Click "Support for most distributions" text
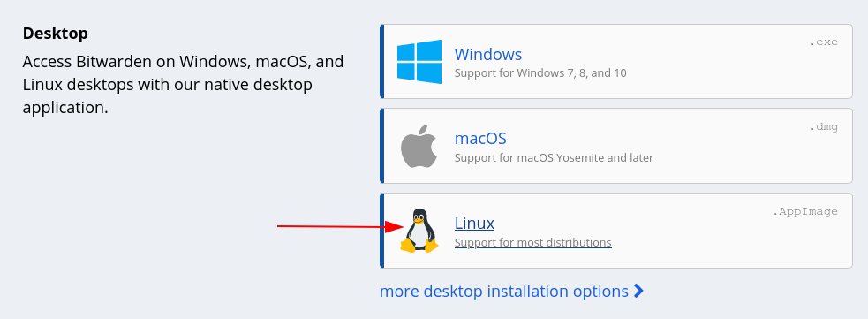 [x=532, y=242]
